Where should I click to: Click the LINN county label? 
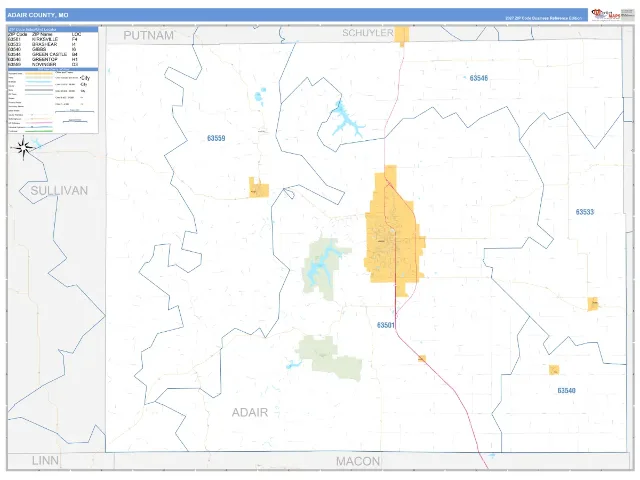click(45, 461)
